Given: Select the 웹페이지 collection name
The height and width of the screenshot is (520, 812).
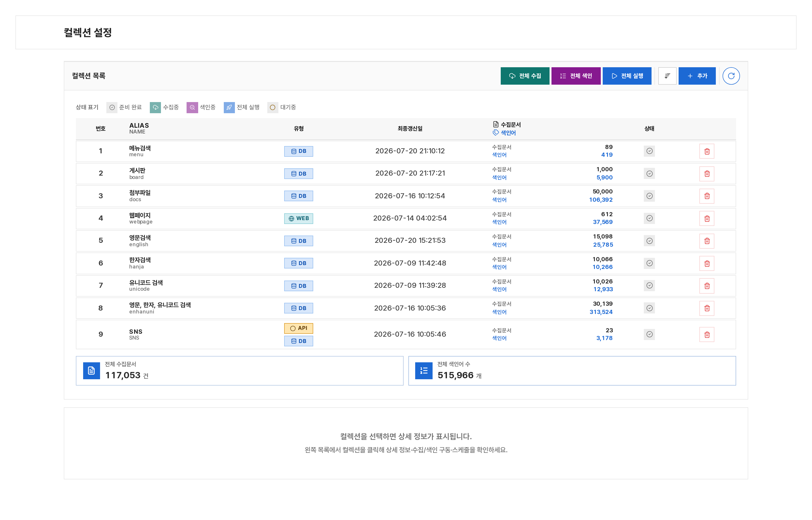Looking at the screenshot, I should coord(140,215).
